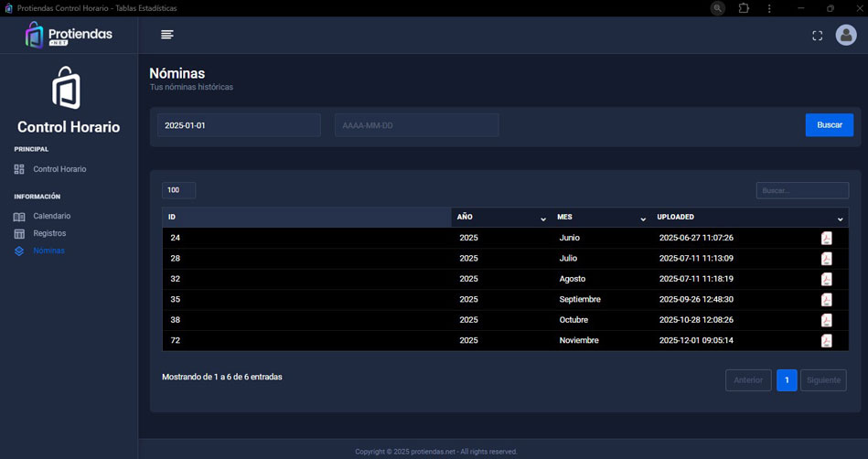Viewport: 868px width, 459px height.
Task: Focus the end date AAAA-MM-DD field
Action: click(416, 125)
